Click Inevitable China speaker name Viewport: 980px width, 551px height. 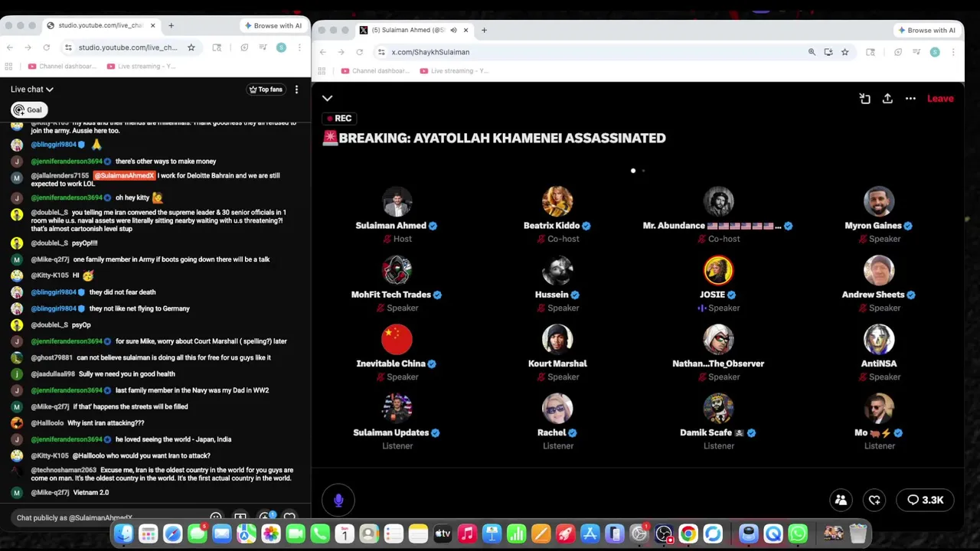point(390,364)
